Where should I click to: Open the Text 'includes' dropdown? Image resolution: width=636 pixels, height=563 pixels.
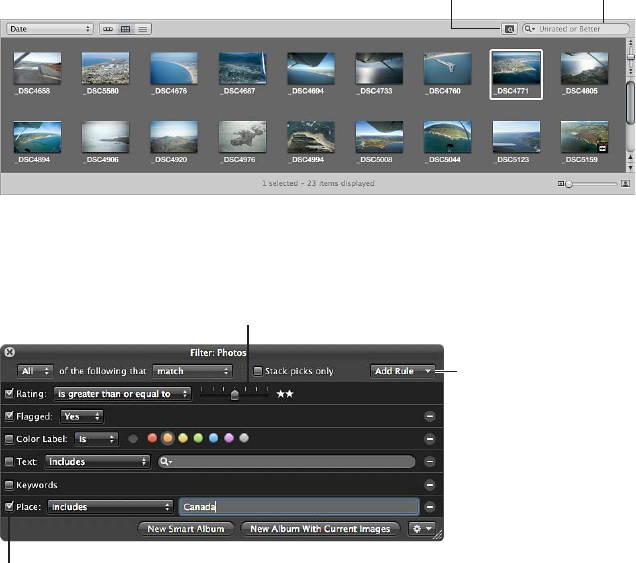97,462
